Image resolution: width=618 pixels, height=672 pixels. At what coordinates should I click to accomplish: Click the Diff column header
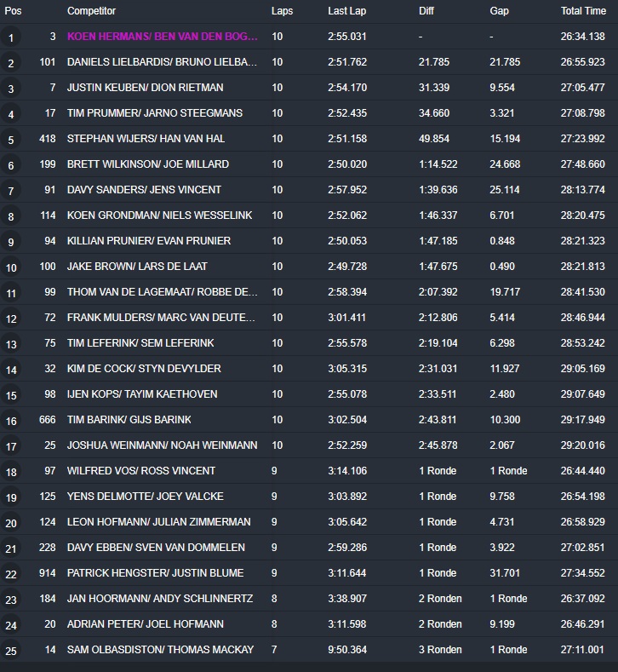pyautogui.click(x=426, y=11)
